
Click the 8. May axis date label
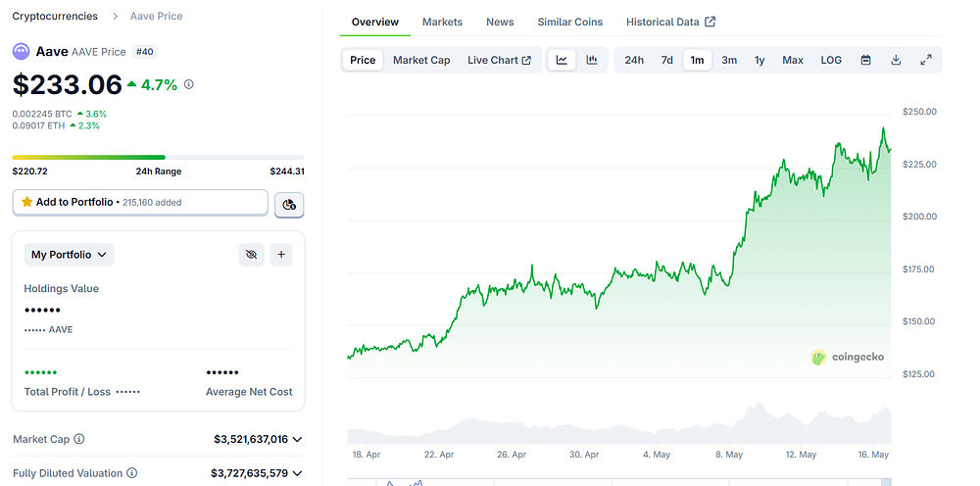point(729,455)
